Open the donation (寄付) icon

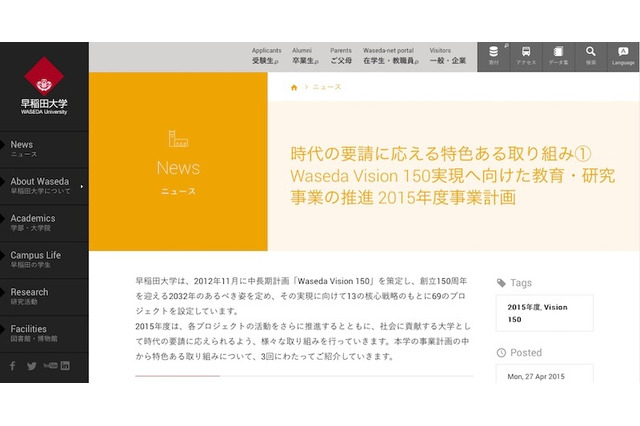coord(493,57)
